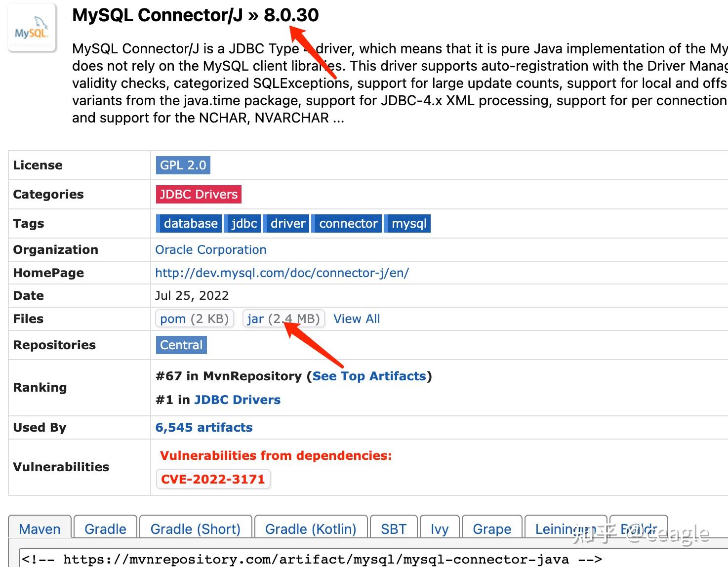
Task: Click the MySQL logo icon
Action: (x=31, y=27)
